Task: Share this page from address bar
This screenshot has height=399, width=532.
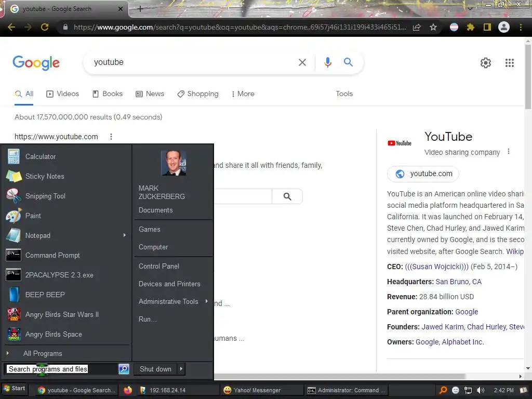Action: 417,27
